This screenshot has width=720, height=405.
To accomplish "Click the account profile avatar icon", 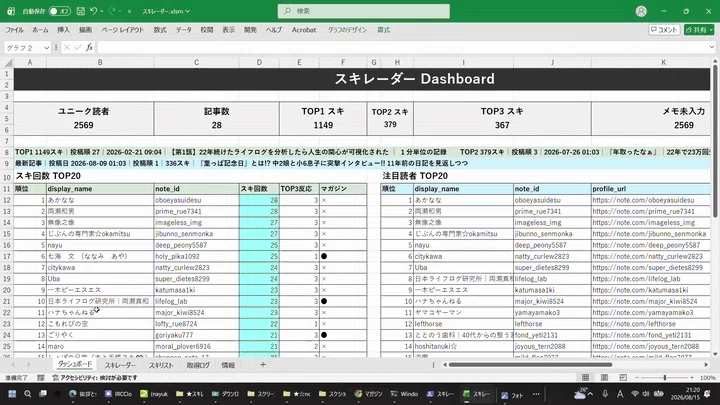I will [641, 11].
